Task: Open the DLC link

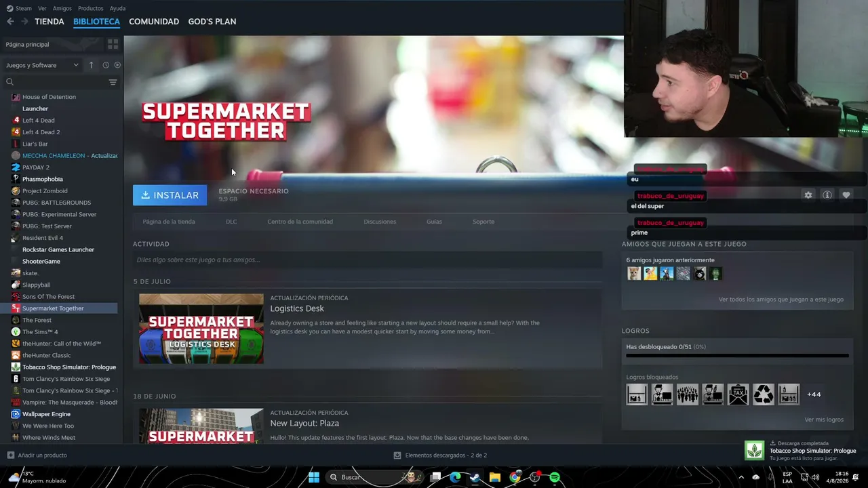Action: (x=231, y=222)
